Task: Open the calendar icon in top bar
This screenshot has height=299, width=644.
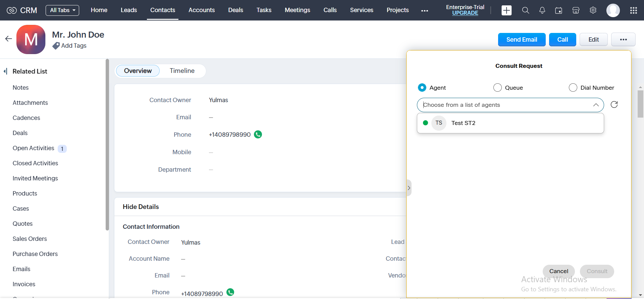Action: (x=558, y=10)
